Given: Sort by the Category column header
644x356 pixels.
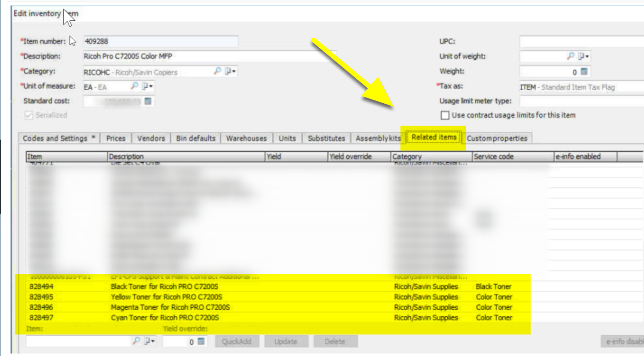Looking at the screenshot, I should coord(432,156).
